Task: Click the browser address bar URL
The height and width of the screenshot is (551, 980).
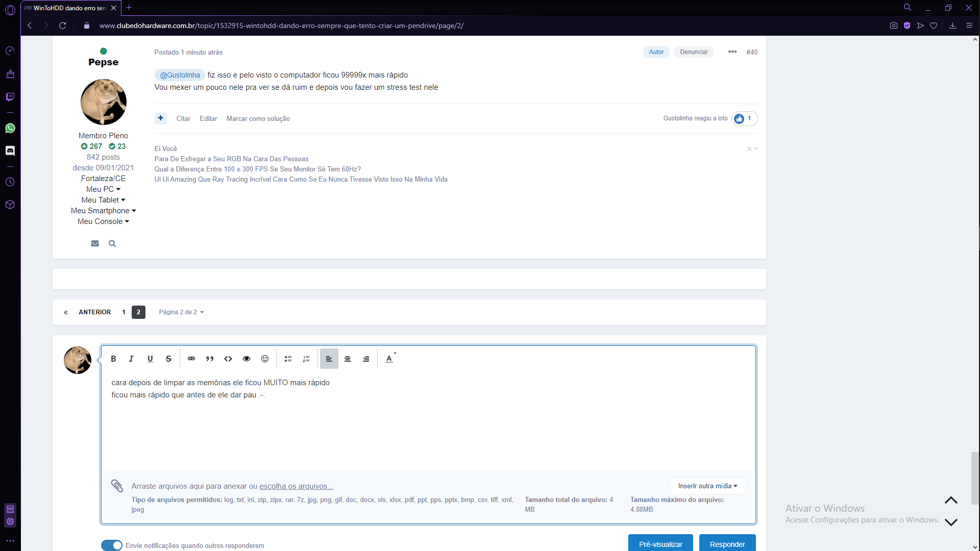Action: coord(281,26)
